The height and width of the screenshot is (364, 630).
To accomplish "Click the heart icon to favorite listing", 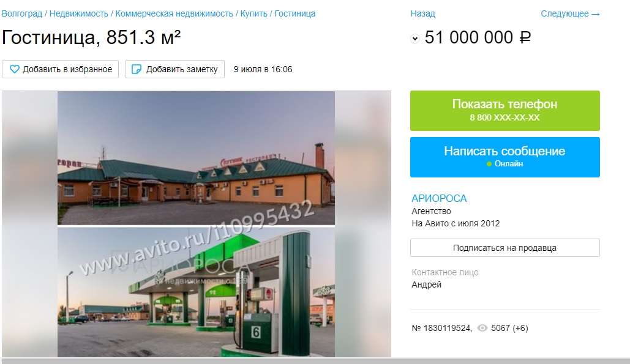I will tap(15, 69).
